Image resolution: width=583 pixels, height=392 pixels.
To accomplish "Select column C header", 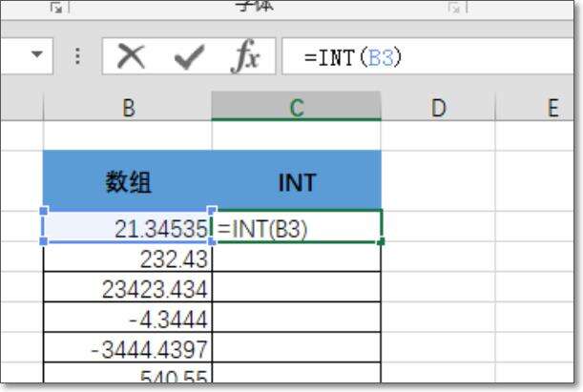I will (x=297, y=108).
